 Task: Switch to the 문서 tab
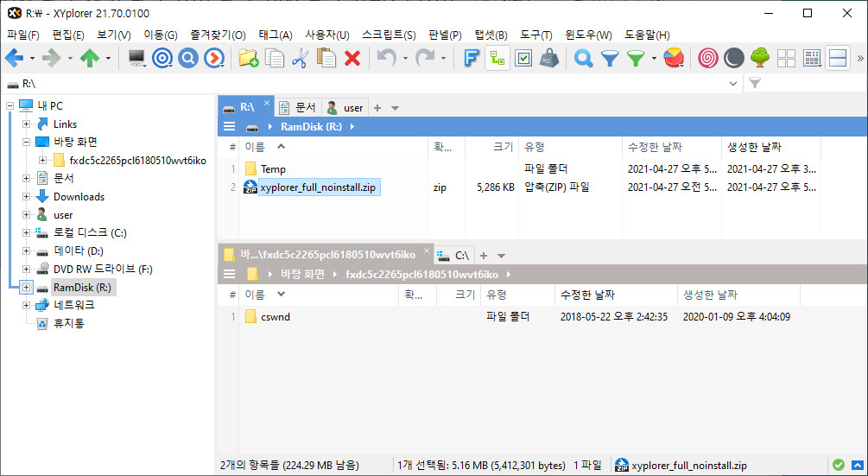pyautogui.click(x=298, y=107)
